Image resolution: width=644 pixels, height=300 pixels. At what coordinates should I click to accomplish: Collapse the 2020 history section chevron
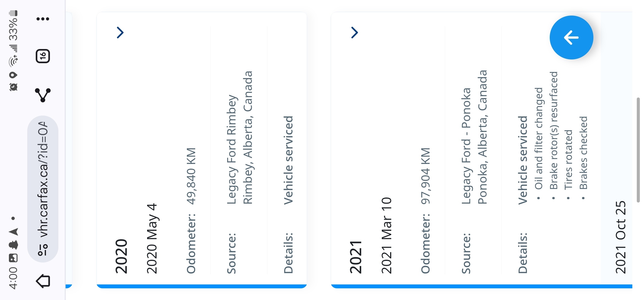point(120,32)
